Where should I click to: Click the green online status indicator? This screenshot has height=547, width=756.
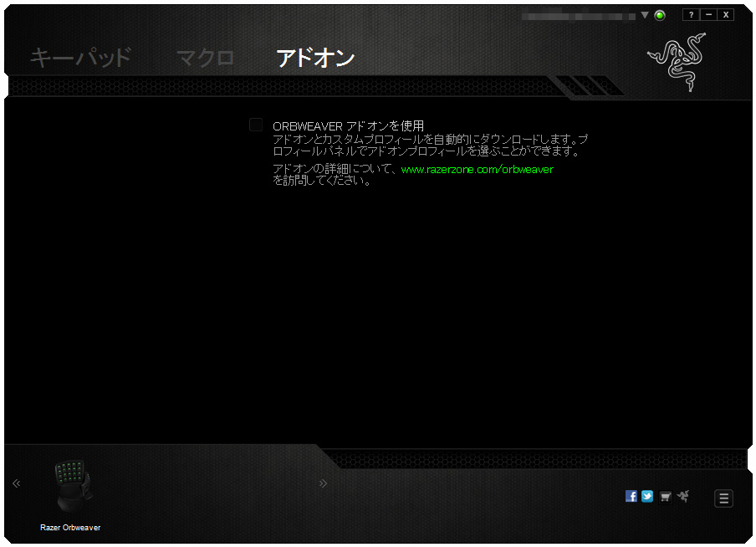click(660, 15)
